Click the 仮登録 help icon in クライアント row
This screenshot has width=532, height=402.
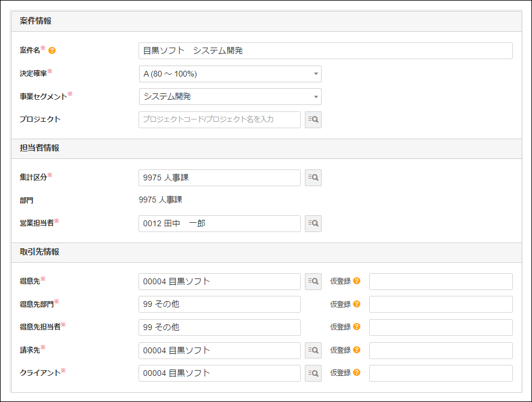[x=357, y=373]
